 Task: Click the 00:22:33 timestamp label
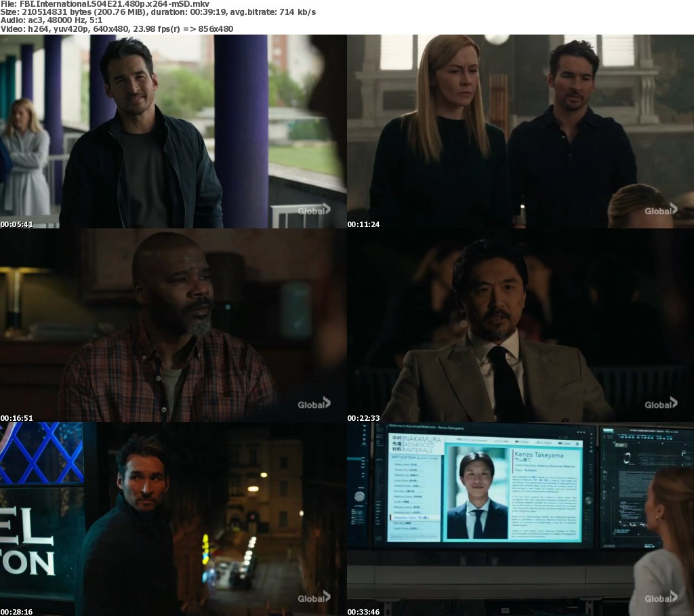[x=363, y=418]
